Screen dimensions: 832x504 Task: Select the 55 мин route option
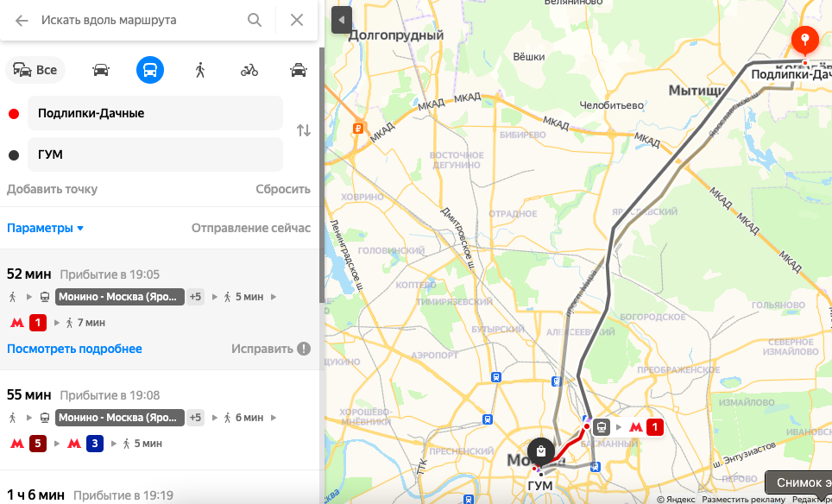(x=159, y=420)
